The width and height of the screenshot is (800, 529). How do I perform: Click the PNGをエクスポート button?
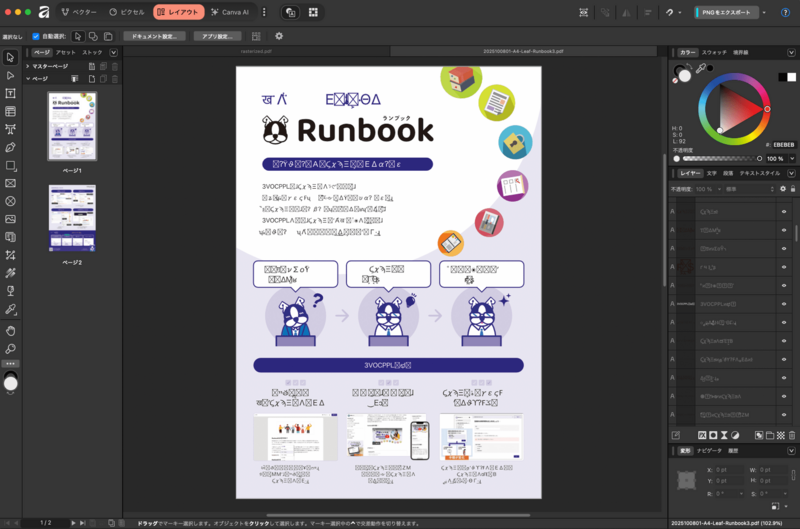tap(727, 12)
